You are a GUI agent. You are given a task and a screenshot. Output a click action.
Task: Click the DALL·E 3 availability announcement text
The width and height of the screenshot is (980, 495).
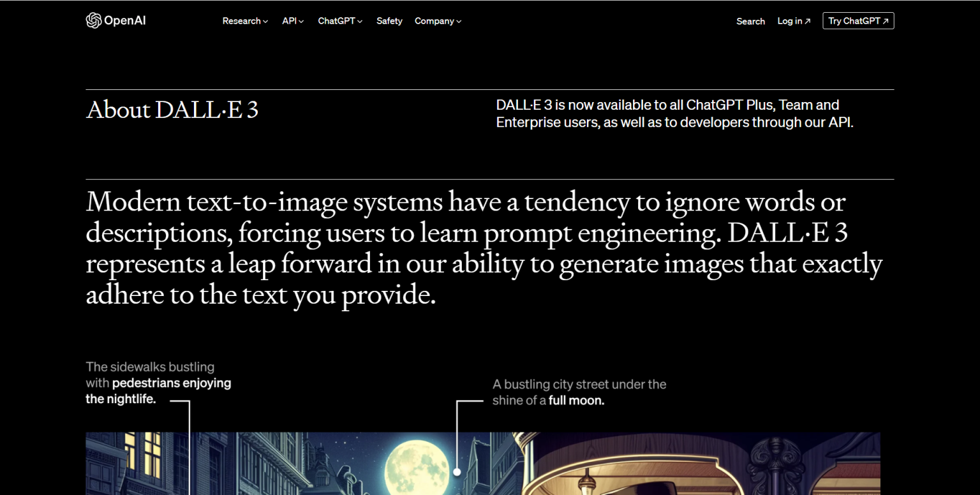click(674, 114)
